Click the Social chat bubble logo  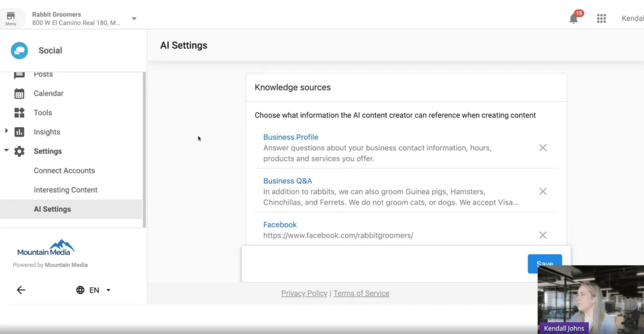pos(20,51)
